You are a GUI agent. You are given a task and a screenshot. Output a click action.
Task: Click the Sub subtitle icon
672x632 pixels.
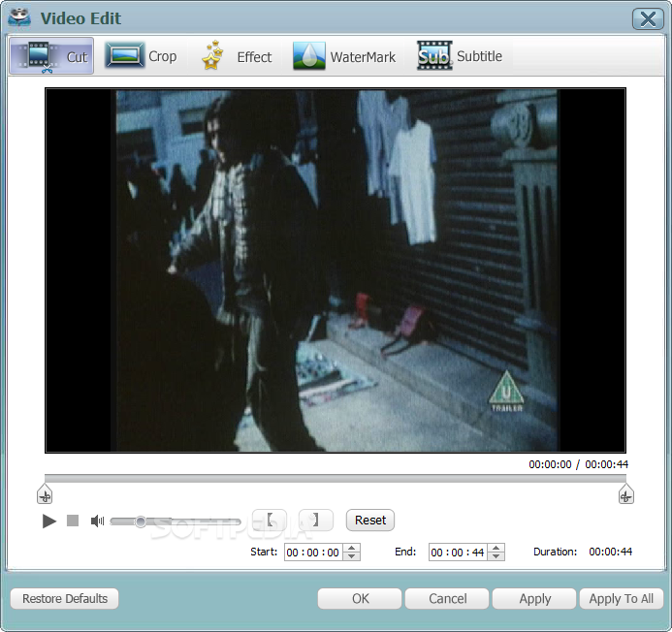tap(434, 55)
